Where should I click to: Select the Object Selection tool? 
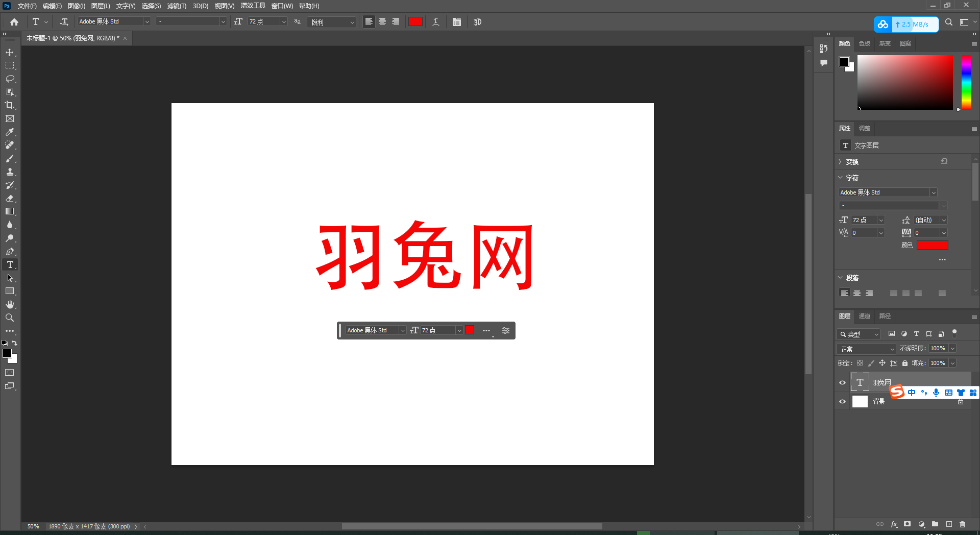pos(10,92)
